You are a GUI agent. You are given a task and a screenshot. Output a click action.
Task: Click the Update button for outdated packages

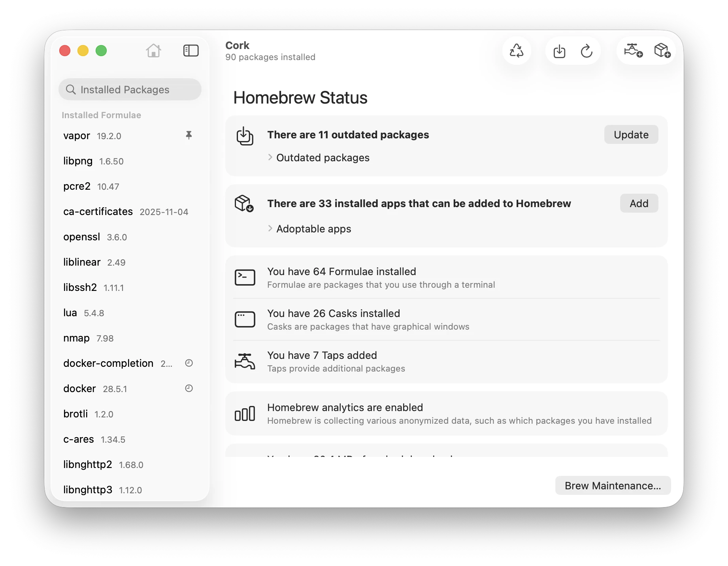(x=631, y=135)
